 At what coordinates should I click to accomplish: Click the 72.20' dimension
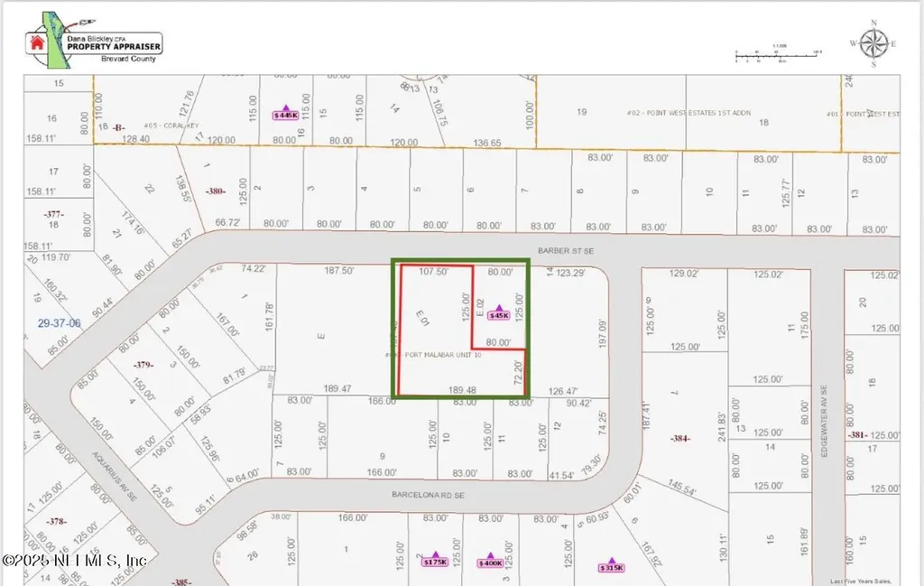518,373
